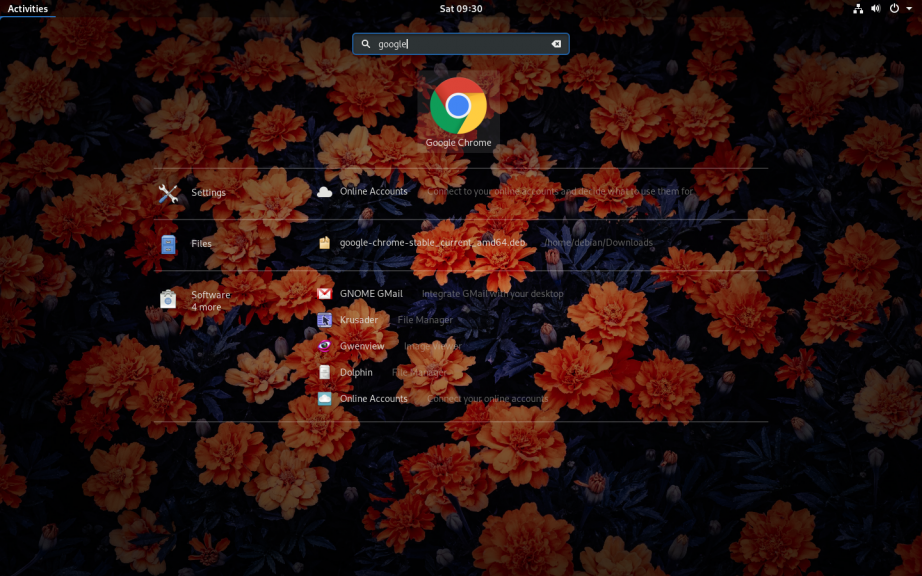This screenshot has height=576, width=922.
Task: Clear the search text with the backspace icon
Action: pos(556,44)
